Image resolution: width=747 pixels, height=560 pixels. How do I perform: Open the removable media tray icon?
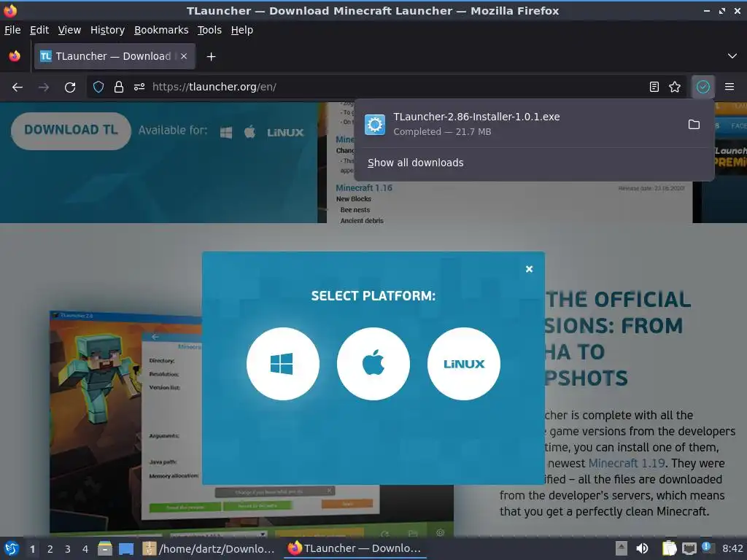[x=622, y=548]
